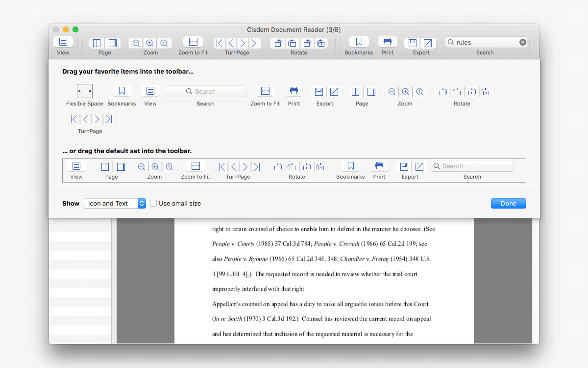The image size is (588, 368).
Task: Click last-page arrow in palette TurnPage item
Action: pos(109,119)
